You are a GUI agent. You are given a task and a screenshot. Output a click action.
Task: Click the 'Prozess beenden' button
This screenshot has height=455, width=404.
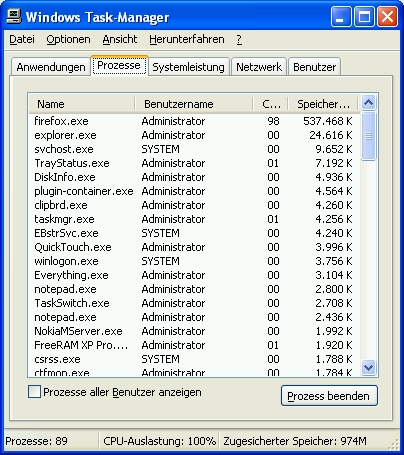(x=329, y=396)
